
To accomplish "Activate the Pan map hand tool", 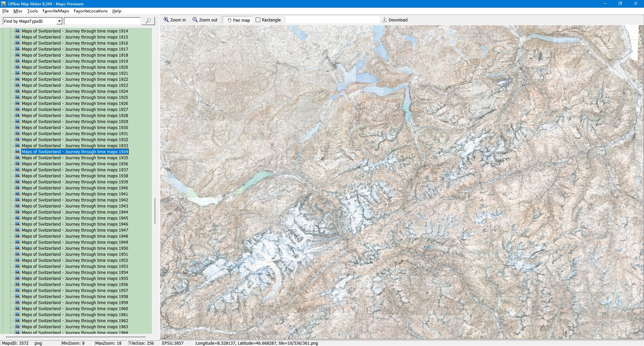I will 229,20.
